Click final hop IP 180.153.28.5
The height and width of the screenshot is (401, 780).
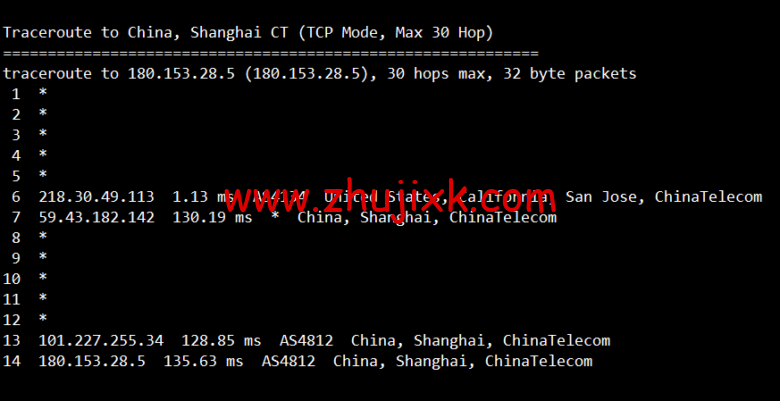92,361
